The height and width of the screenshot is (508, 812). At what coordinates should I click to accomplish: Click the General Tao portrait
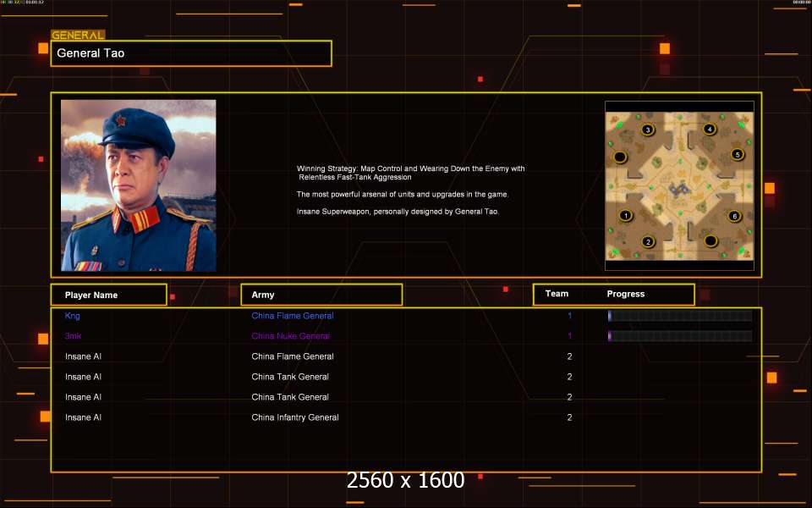pos(138,185)
